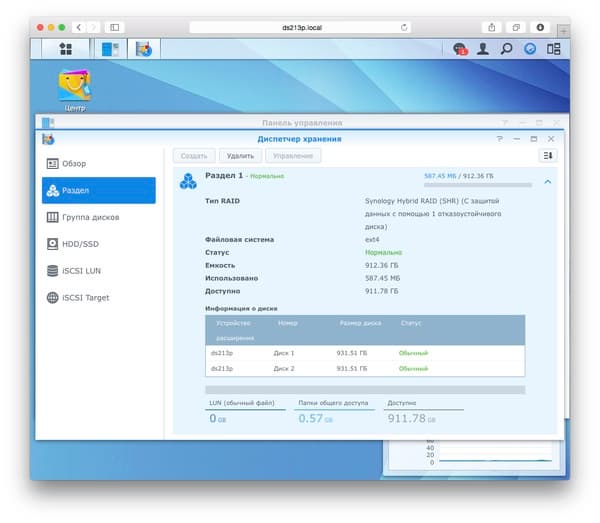Open Storage Manager help question mark
The width and height of the screenshot is (600, 523).
(500, 139)
